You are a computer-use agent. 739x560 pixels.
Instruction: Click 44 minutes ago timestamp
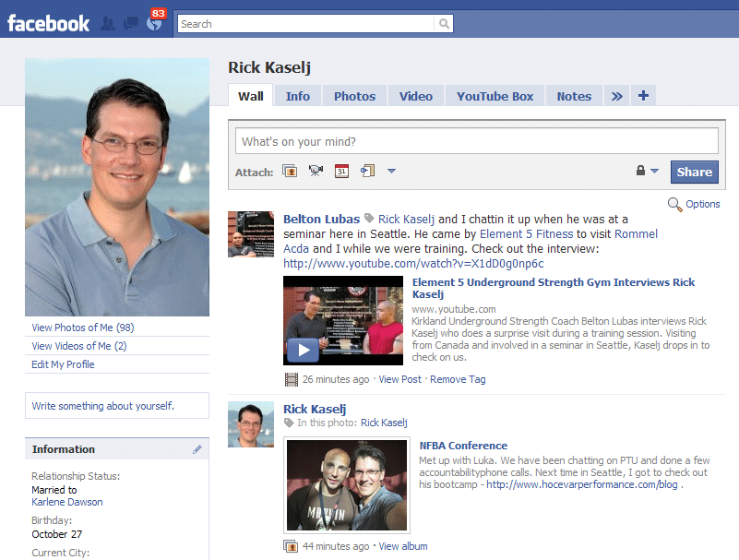tap(336, 546)
